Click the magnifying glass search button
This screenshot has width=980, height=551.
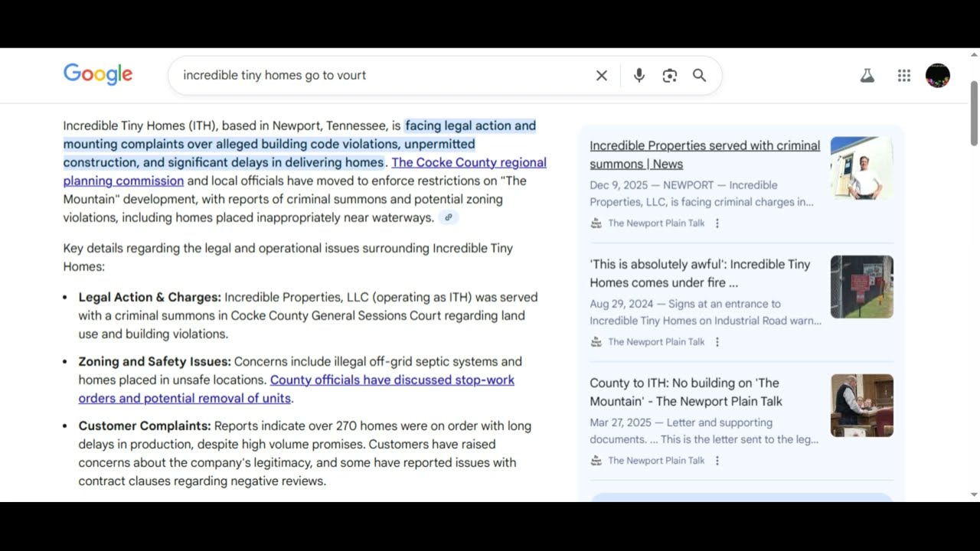[x=700, y=75]
